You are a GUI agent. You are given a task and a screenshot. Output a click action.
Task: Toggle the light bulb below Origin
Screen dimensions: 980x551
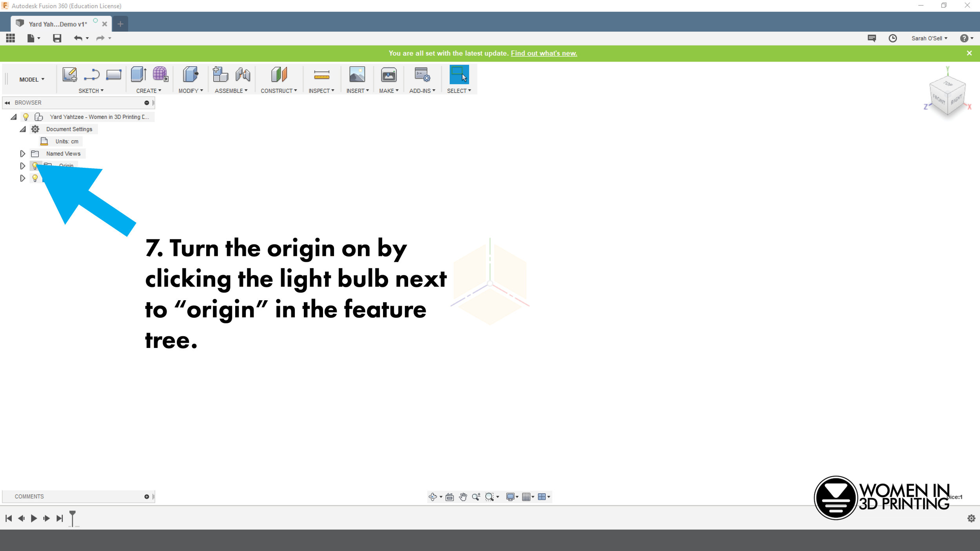(35, 178)
